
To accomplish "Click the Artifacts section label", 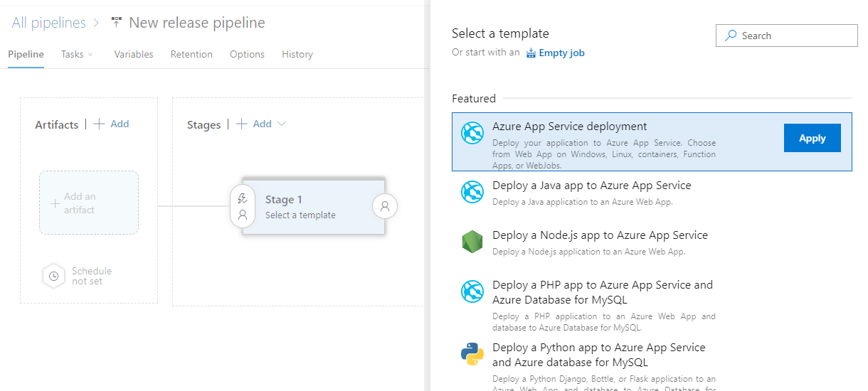I will point(57,124).
